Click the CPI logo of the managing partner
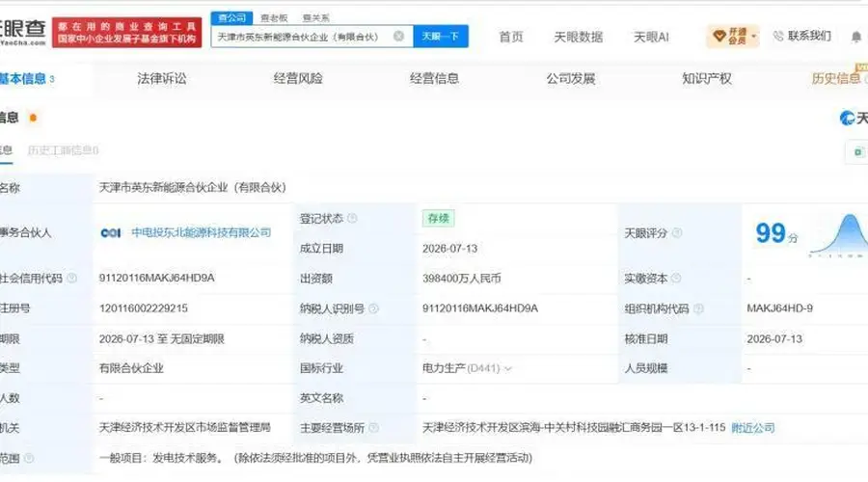The width and height of the screenshot is (868, 482). click(x=111, y=233)
